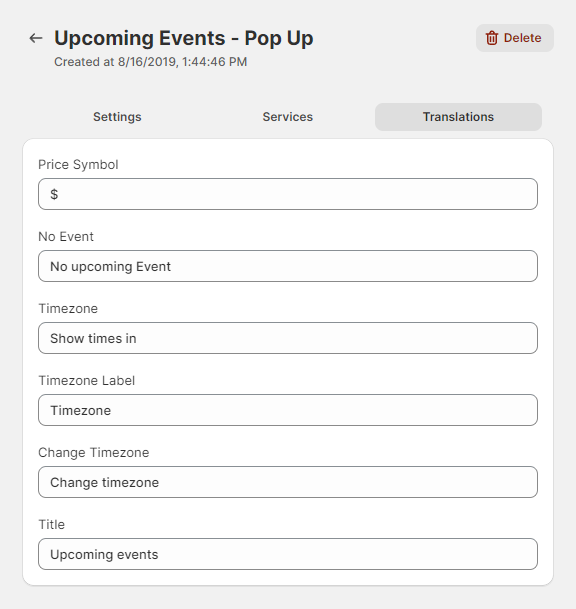Click the Created at timestamp text
This screenshot has width=576, height=609.
coord(151,62)
